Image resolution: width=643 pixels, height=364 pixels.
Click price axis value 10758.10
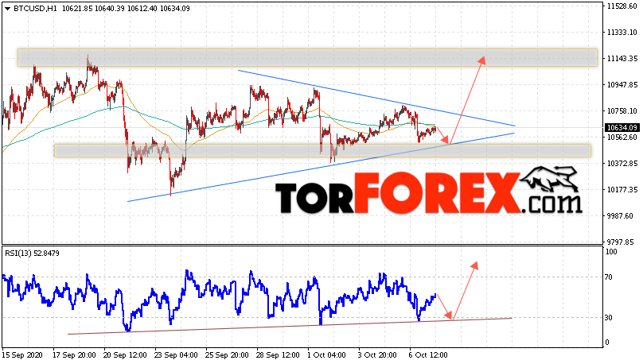[622, 111]
